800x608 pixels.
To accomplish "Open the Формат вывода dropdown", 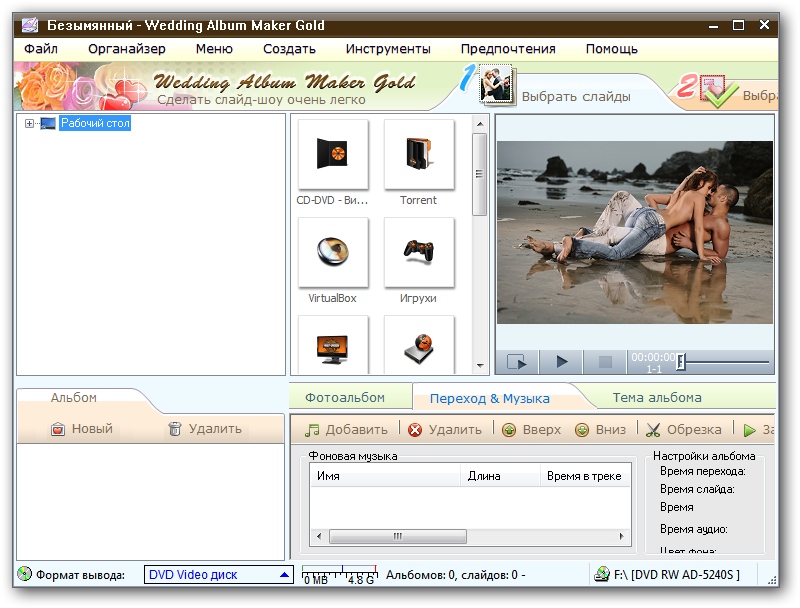I will pyautogui.click(x=219, y=575).
